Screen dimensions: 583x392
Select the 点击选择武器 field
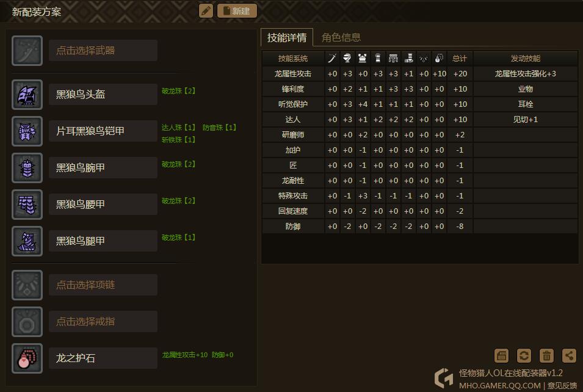click(103, 51)
